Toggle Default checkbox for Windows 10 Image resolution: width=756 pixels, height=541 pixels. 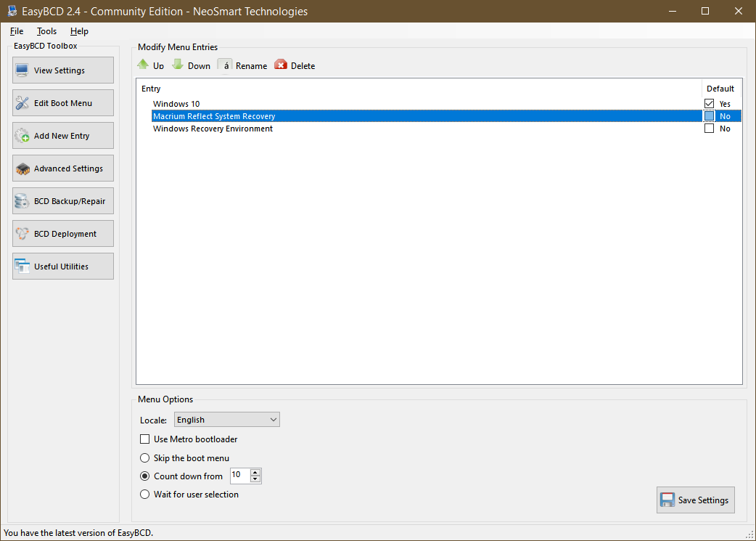pyautogui.click(x=709, y=104)
